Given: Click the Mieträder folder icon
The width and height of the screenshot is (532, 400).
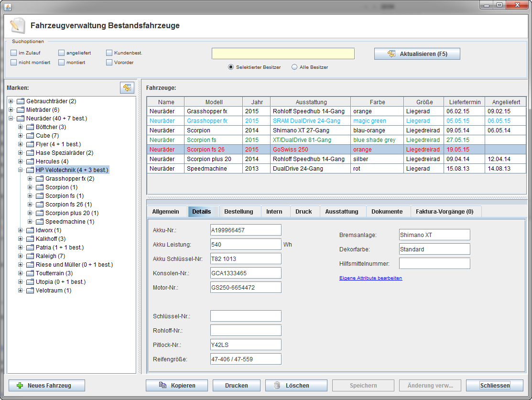Looking at the screenshot, I should [20, 110].
